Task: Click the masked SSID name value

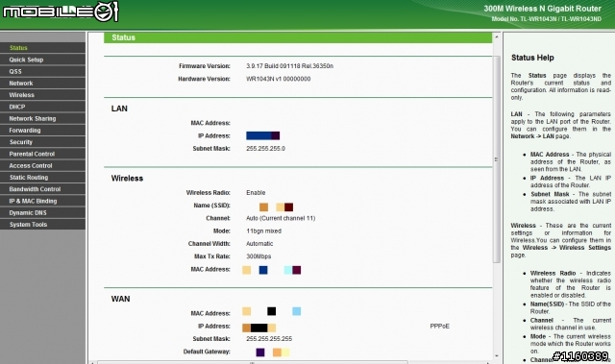Action: (x=276, y=206)
